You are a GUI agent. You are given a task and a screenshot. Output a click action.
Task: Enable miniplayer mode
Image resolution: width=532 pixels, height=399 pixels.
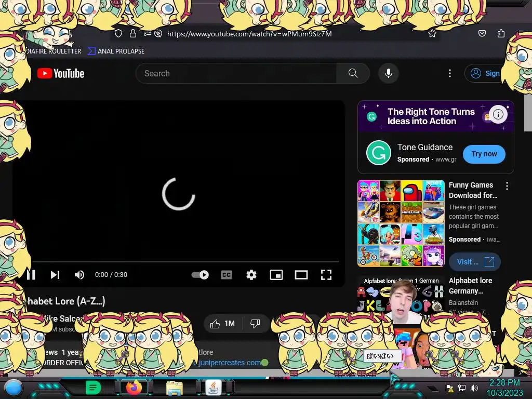tap(276, 274)
